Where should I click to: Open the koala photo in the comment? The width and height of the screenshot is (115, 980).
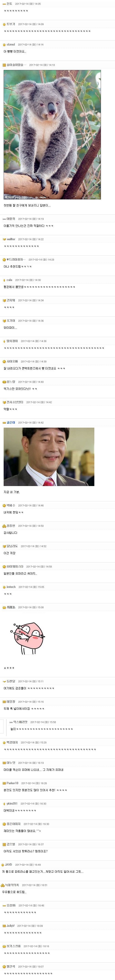[x=52, y=135]
